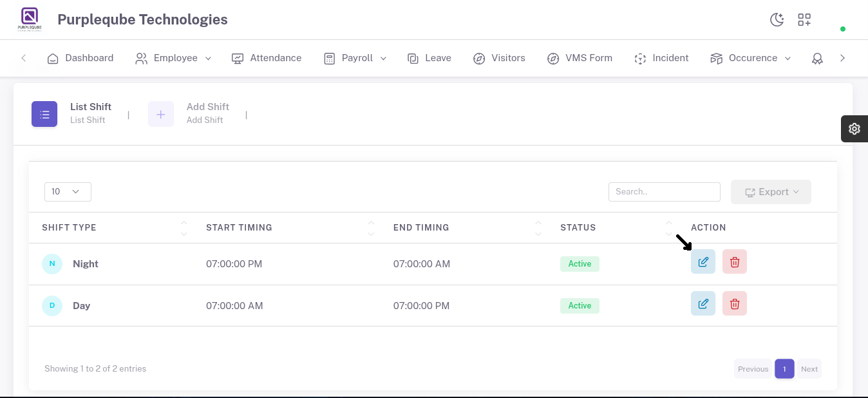The width and height of the screenshot is (868, 398).
Task: Sort by End Timing column
Action: 464,227
